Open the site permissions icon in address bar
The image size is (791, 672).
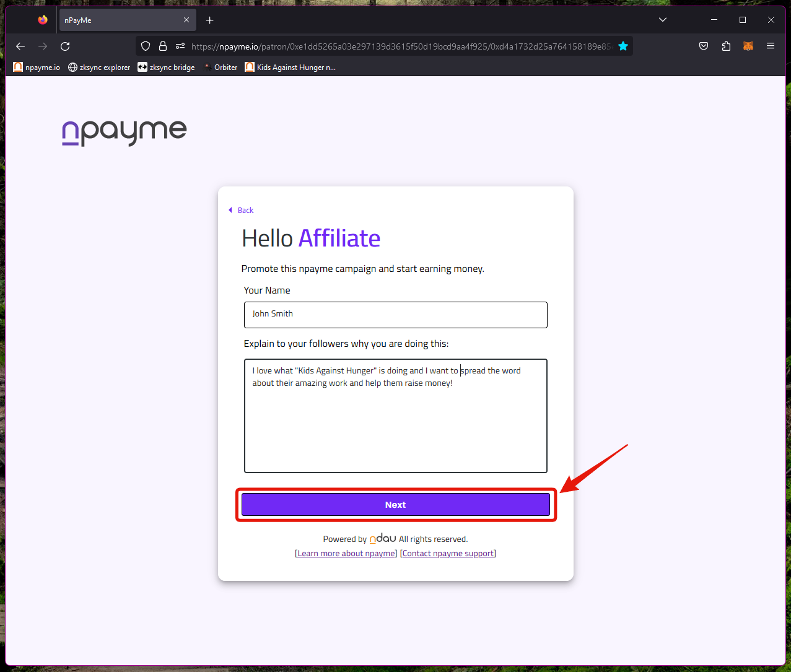click(x=180, y=46)
